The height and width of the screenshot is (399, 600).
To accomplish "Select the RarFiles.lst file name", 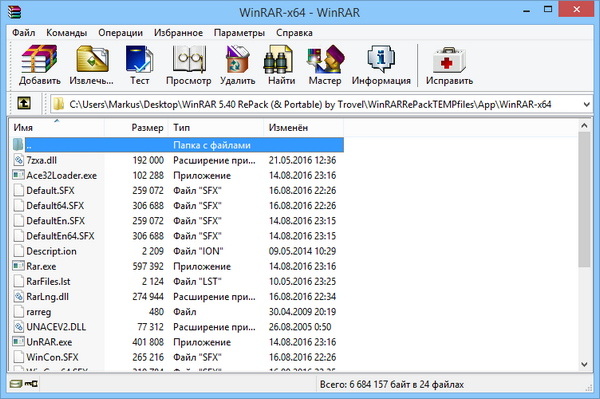I will (x=48, y=281).
